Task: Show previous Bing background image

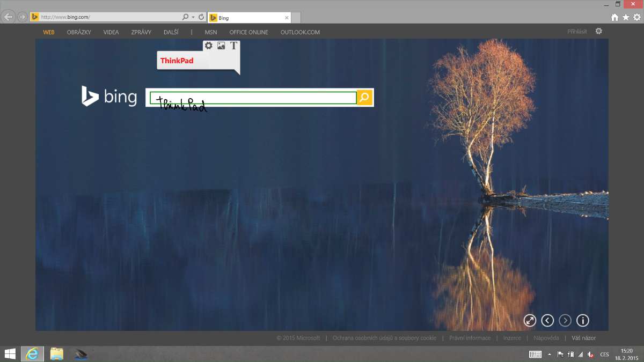Action: 547,321
